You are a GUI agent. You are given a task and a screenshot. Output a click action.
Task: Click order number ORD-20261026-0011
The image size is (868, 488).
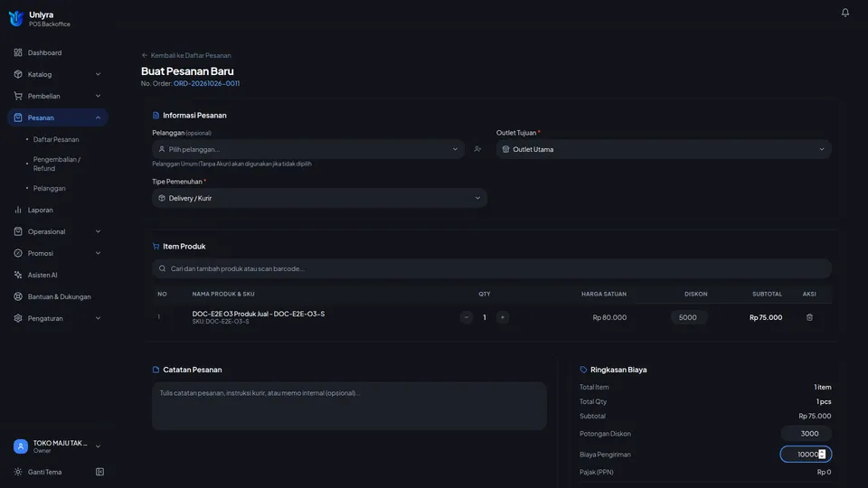[x=206, y=83]
